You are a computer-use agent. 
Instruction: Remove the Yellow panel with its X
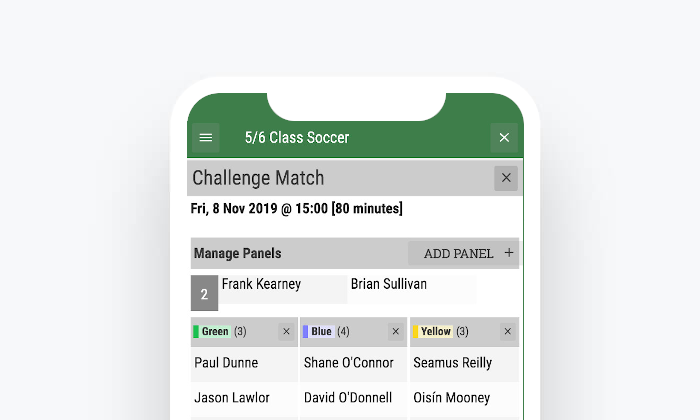tap(508, 332)
